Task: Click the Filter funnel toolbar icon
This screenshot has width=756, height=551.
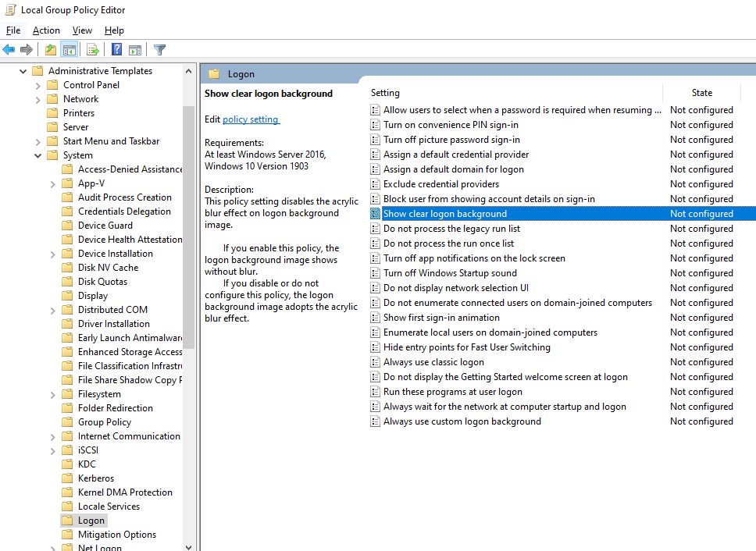Action: (159, 49)
